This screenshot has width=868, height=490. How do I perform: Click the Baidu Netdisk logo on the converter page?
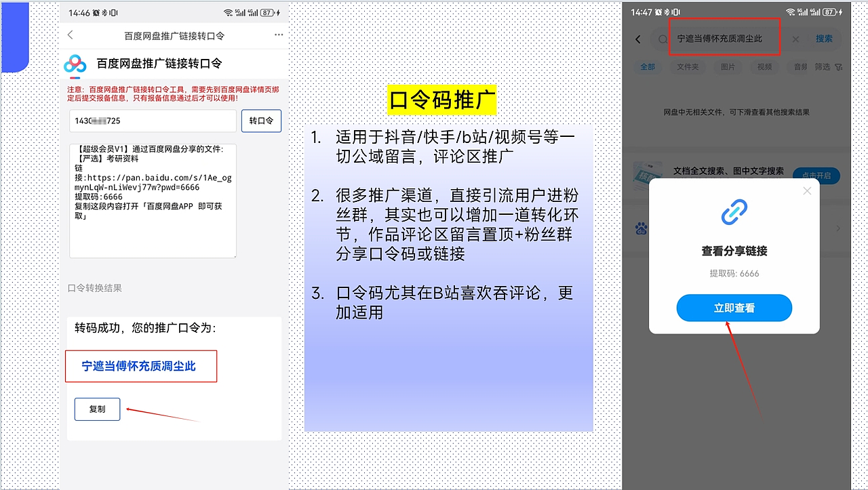click(x=75, y=64)
